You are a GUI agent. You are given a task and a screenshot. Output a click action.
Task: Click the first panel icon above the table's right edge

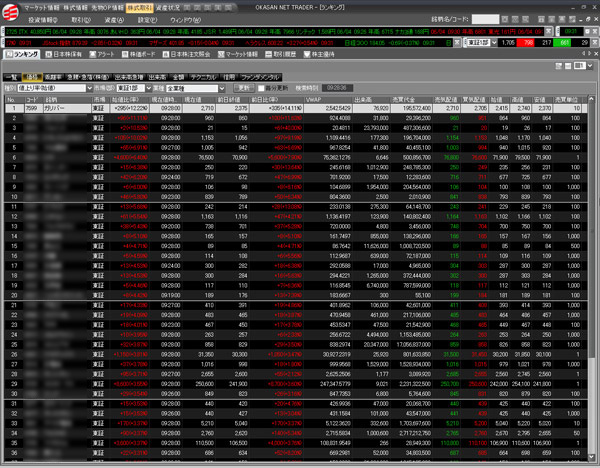[559, 66]
